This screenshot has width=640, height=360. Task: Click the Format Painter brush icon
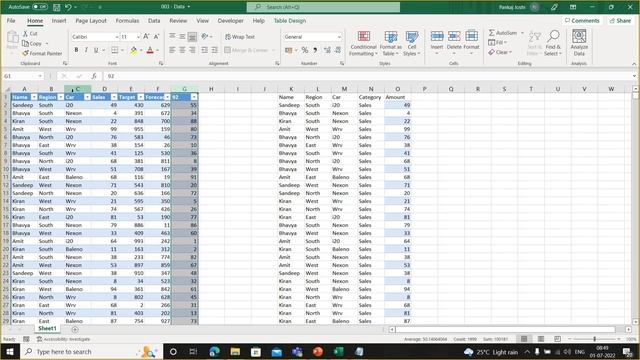[x=25, y=53]
